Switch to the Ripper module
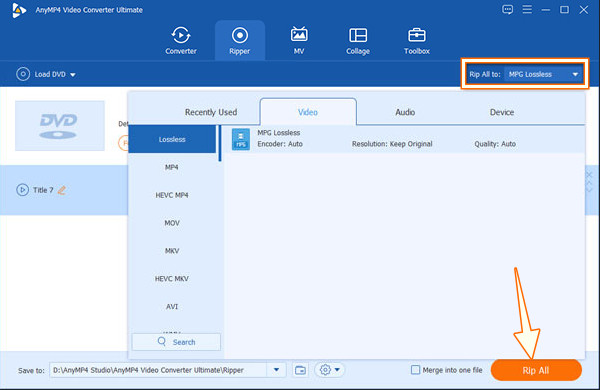This screenshot has width=600, height=390. [240, 41]
